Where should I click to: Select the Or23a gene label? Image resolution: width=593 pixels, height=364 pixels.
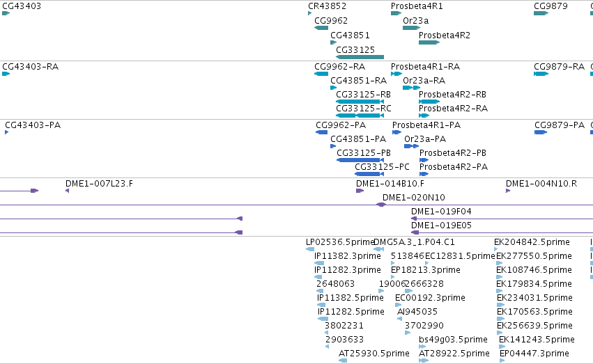click(x=415, y=21)
